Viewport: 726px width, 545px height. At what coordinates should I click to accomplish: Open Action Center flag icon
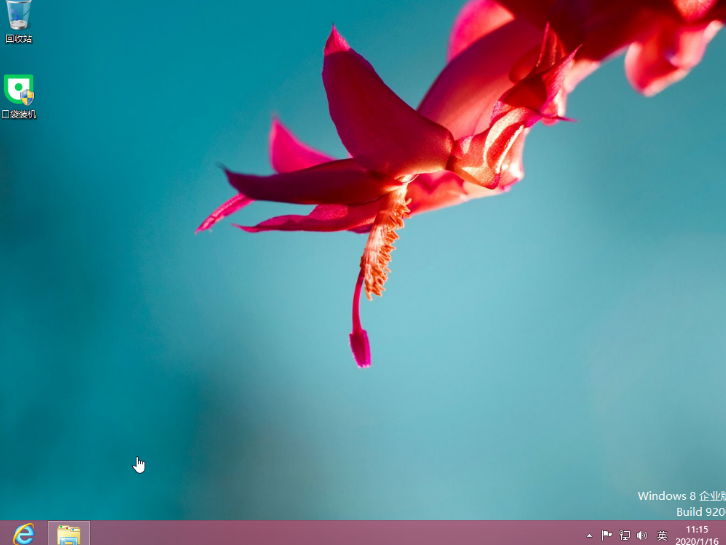[607, 535]
